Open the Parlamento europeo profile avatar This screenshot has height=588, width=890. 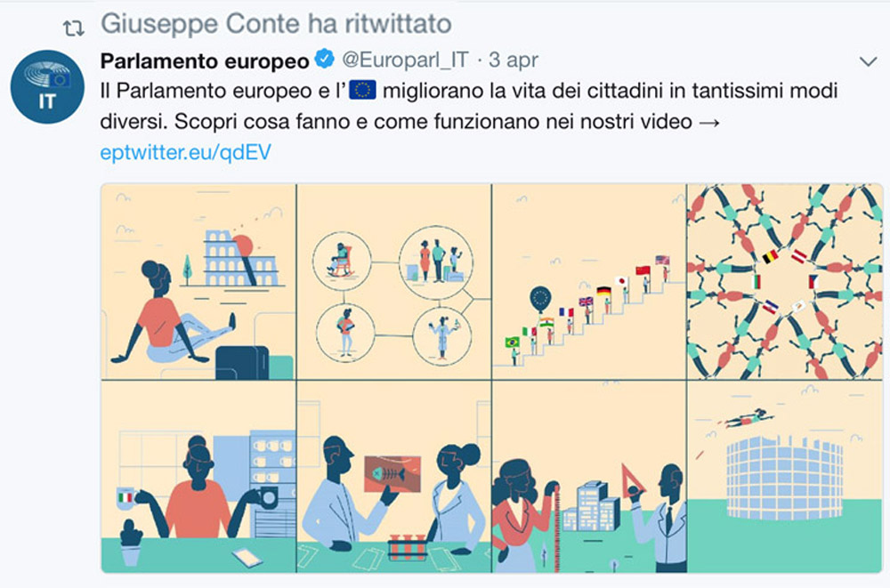click(x=47, y=87)
